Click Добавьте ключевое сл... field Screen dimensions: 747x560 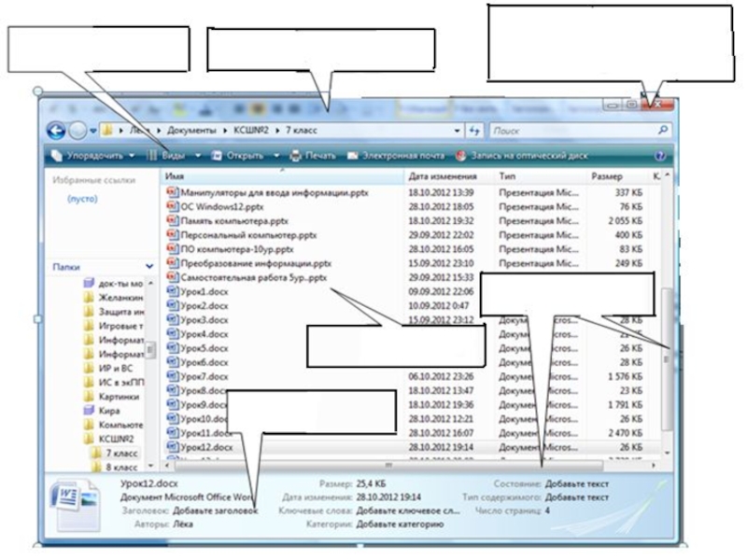[x=408, y=511]
